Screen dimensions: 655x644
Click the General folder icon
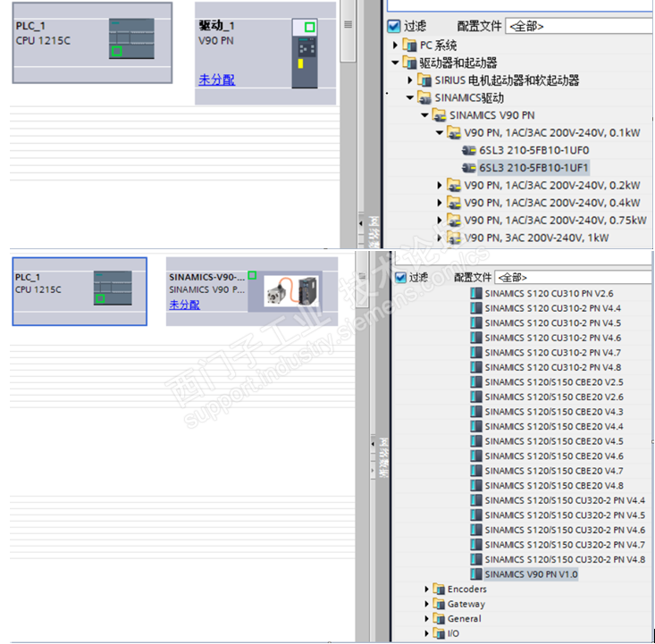pos(439,618)
